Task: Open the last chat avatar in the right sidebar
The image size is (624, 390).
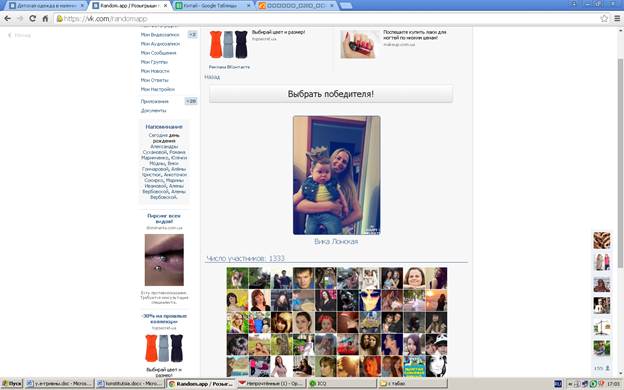Action: click(602, 348)
